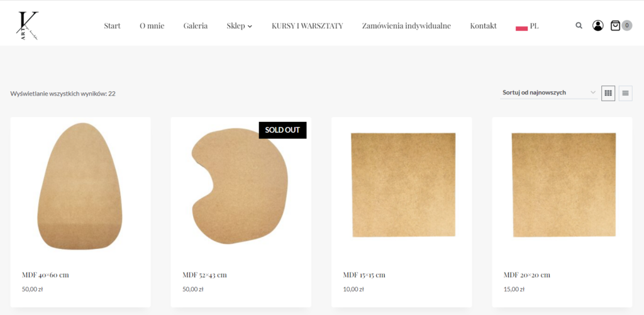
Task: Open the user account icon
Action: (x=597, y=25)
